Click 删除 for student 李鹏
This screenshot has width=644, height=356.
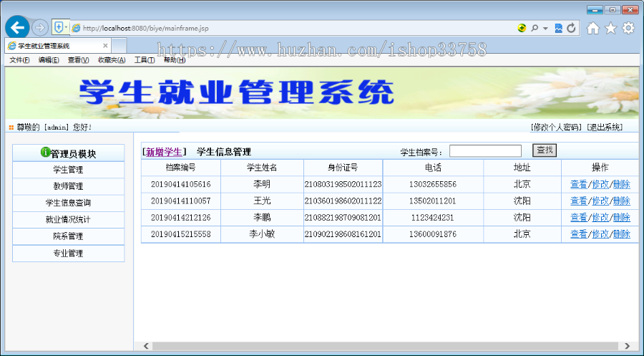[621, 218]
